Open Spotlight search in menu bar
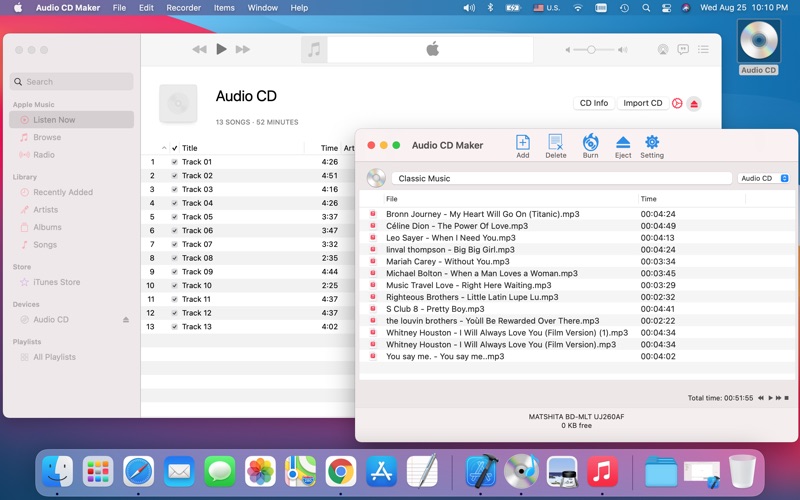Viewport: 800px width, 500px height. [646, 8]
